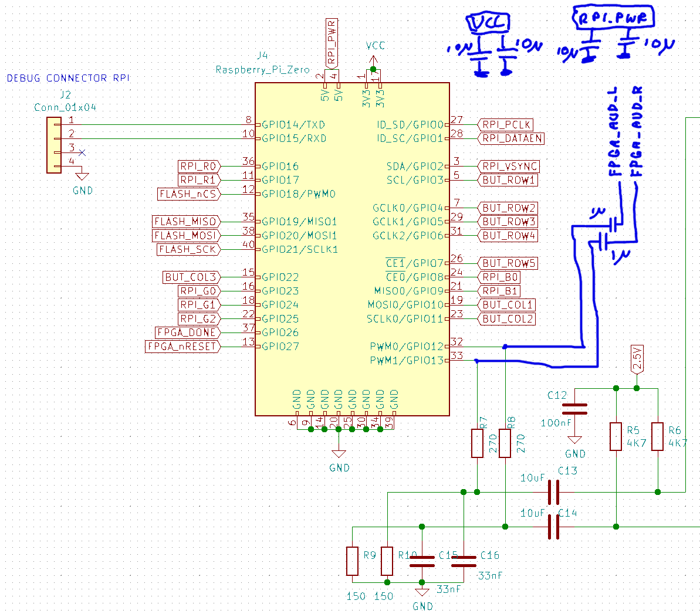
Task: Select the BUT_ROW5 net label
Action: (509, 263)
